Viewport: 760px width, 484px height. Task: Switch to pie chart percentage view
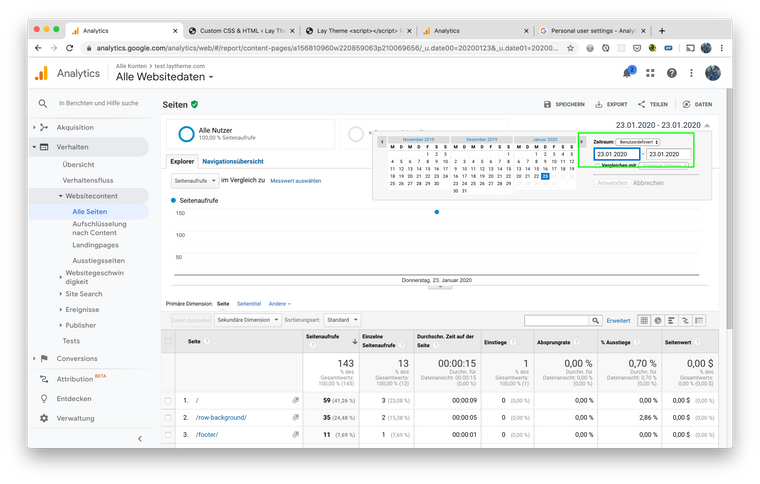659,320
